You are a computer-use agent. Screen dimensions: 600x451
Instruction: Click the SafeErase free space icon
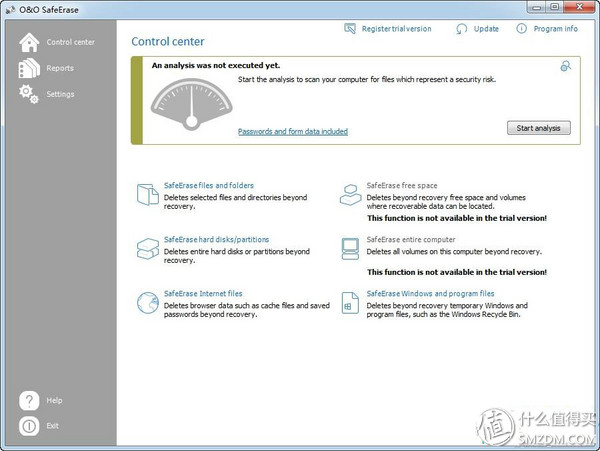[350, 194]
